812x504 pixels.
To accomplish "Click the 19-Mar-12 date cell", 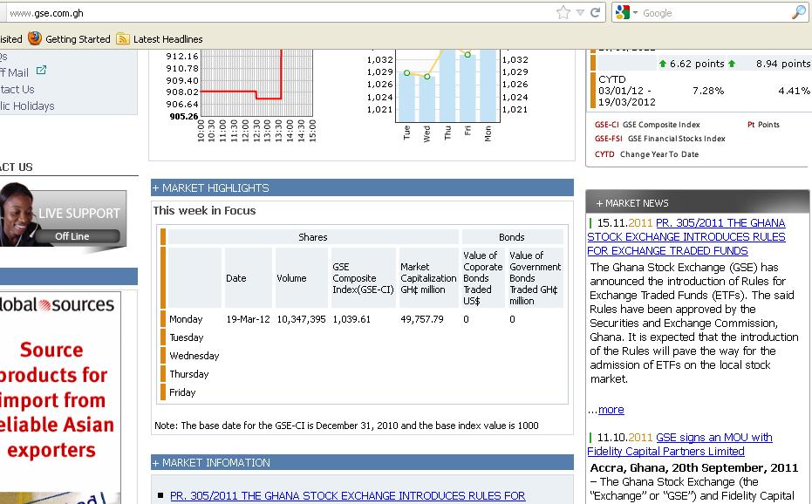I will click(248, 319).
